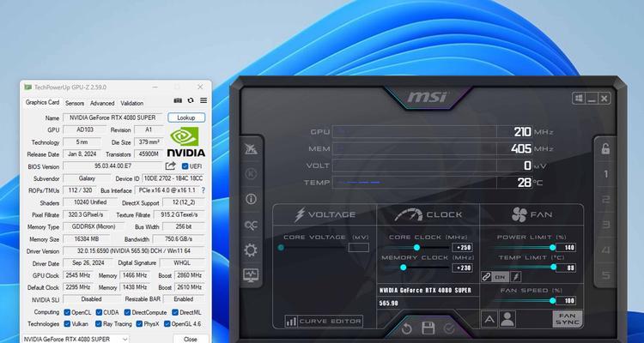Open Afterburner hardware monitor icon
The height and width of the screenshot is (343, 644).
[x=251, y=275]
